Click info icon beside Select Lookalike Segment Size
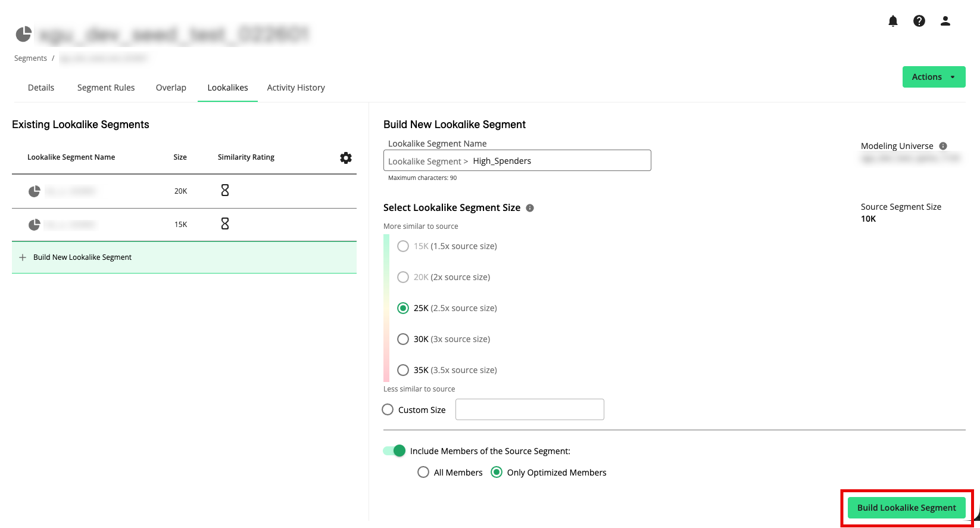Image resolution: width=980 pixels, height=528 pixels. [529, 208]
